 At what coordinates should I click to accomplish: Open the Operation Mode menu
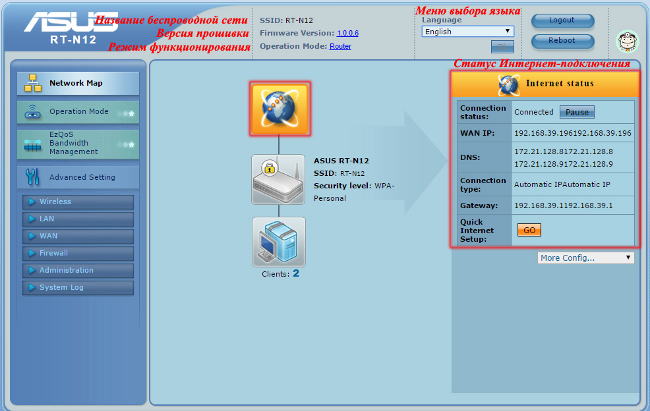pyautogui.click(x=78, y=112)
